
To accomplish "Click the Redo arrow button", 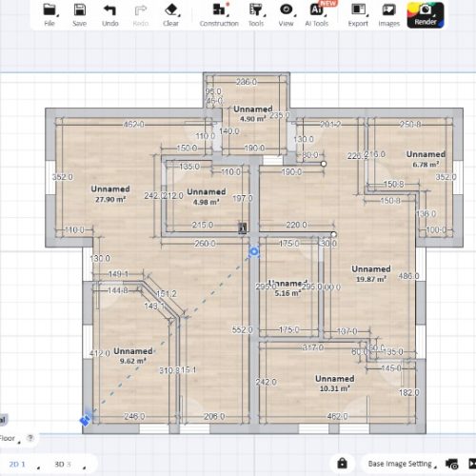I will [x=141, y=15].
